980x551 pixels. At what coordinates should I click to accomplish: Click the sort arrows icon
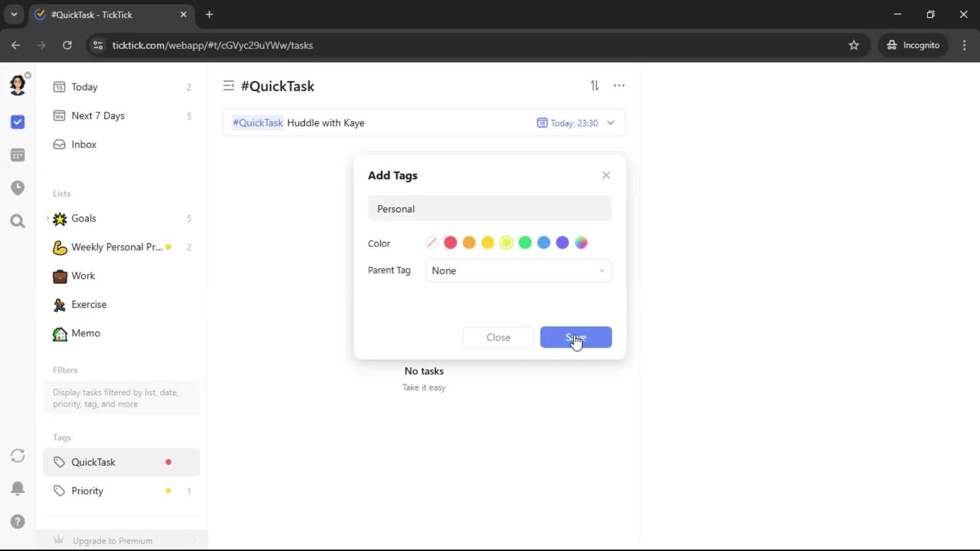click(x=595, y=86)
